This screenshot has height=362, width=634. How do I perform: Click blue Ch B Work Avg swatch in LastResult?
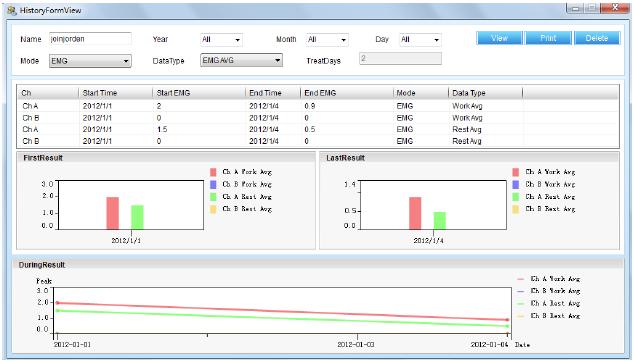click(516, 185)
